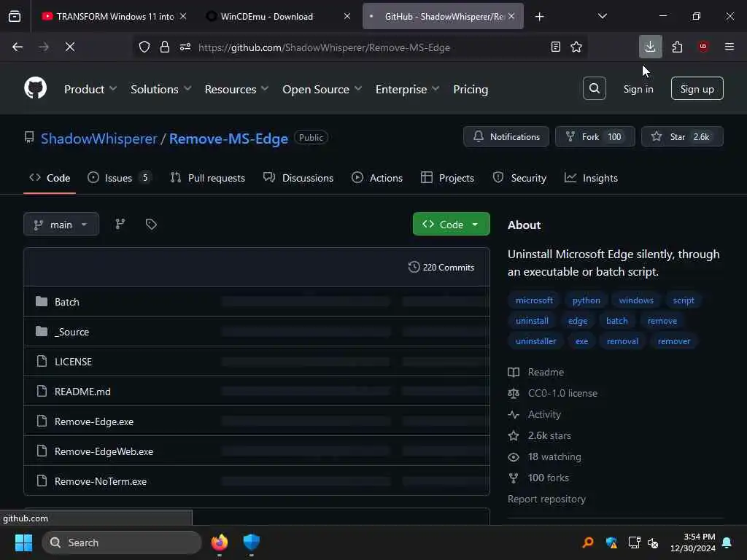Open Firefox View icon at tab bar left
The image size is (747, 560).
(x=15, y=16)
